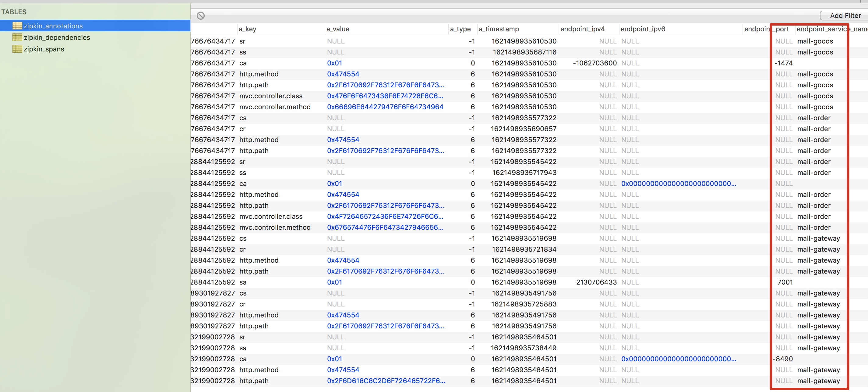
Task: Click mall-order in the 76676434717 cs row
Action: tap(814, 118)
